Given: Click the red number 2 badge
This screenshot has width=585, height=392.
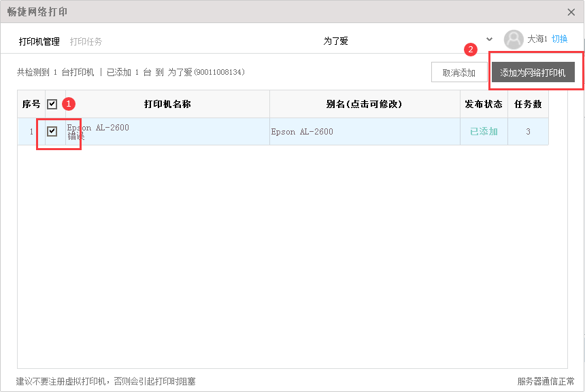Looking at the screenshot, I should tap(469, 50).
